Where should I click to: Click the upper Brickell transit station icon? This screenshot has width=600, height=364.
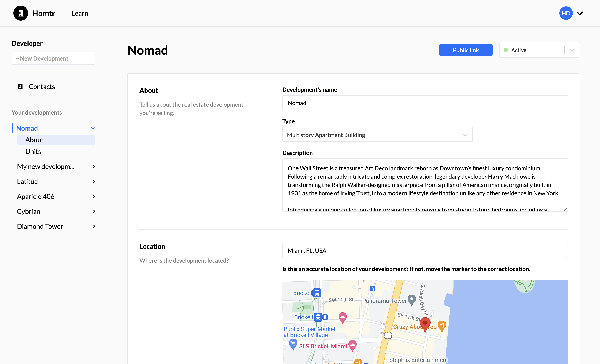(x=317, y=293)
